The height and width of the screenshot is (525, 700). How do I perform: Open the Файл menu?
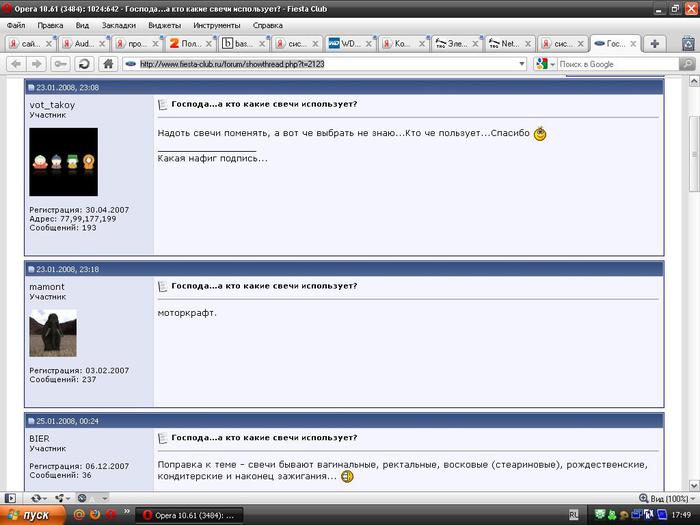point(16,25)
